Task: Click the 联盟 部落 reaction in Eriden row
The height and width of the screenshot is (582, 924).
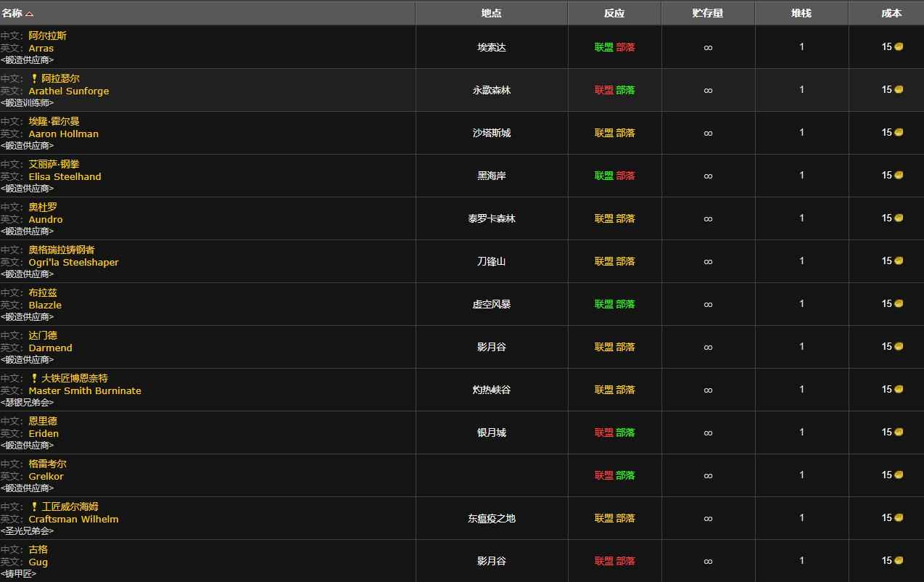Action: tap(614, 433)
